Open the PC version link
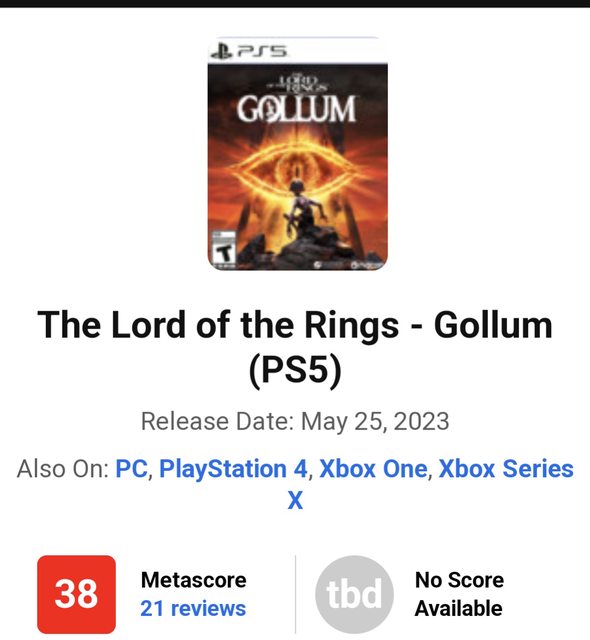 coord(131,468)
